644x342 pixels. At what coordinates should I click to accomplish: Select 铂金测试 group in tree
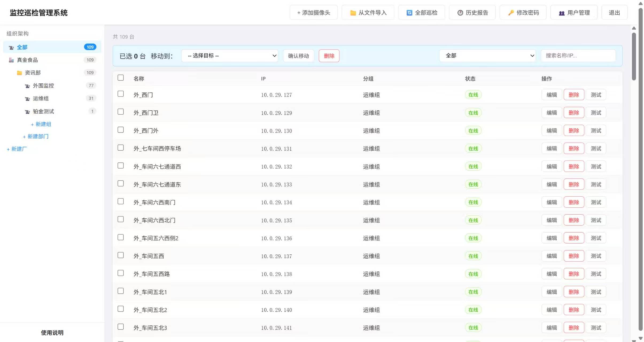point(52,111)
